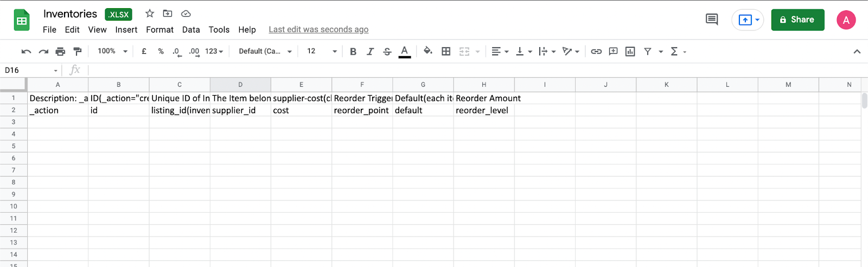Open the font family dropdown
Viewport: 868px width, 267px height.
click(x=265, y=52)
